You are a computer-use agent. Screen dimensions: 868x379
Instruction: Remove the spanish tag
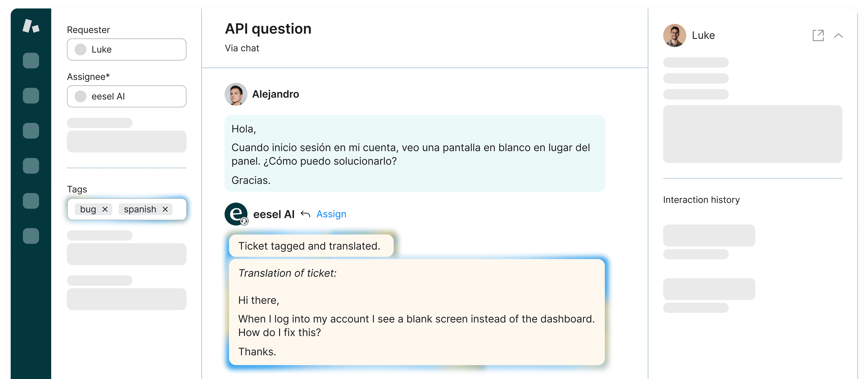pyautogui.click(x=165, y=209)
